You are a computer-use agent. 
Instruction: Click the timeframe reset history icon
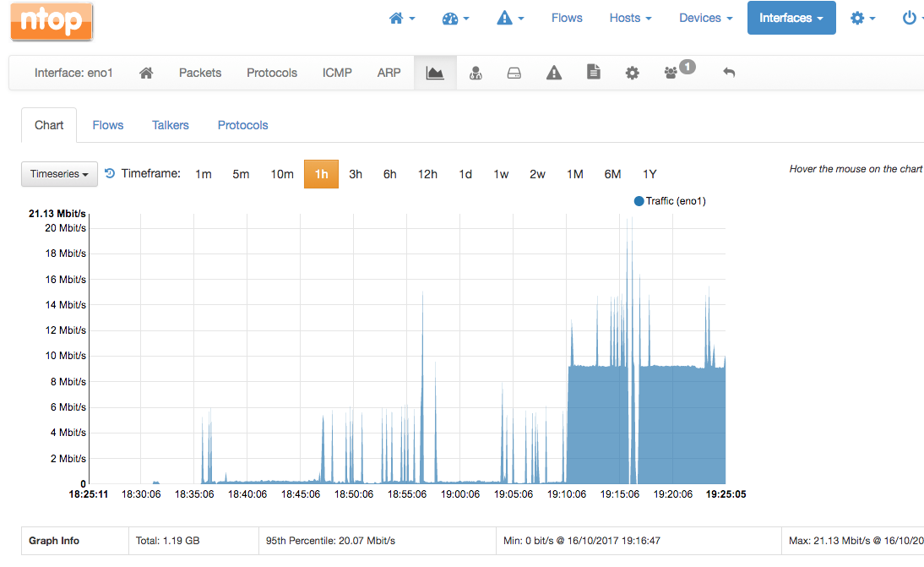(109, 172)
